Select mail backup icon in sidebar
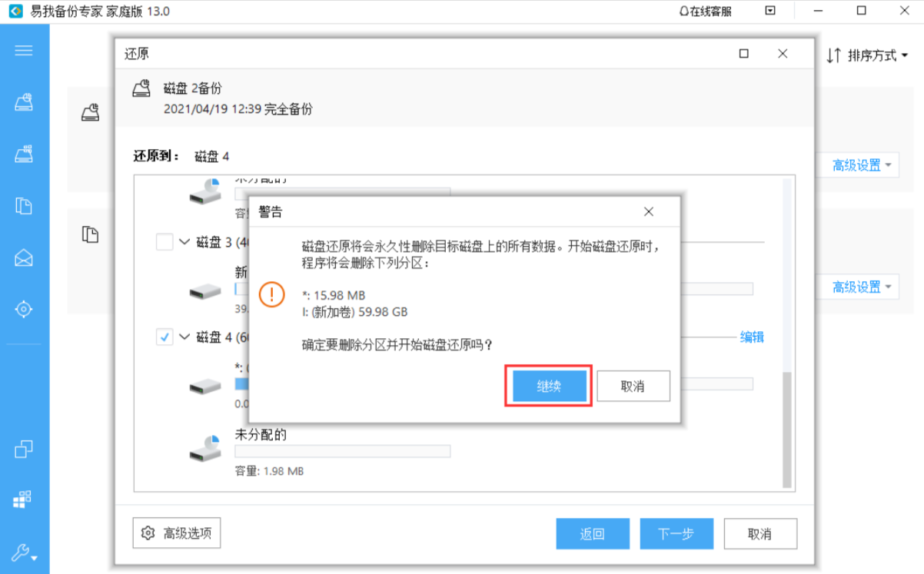 point(24,257)
